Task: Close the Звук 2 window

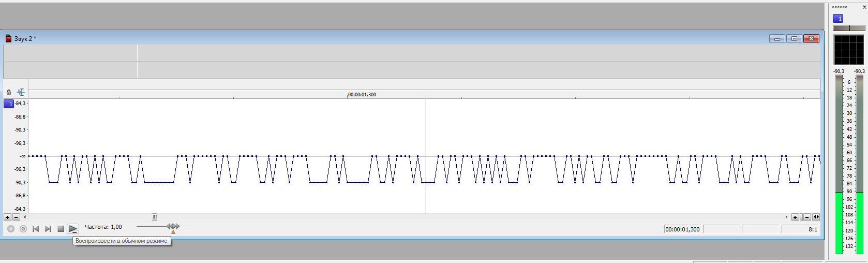Action: point(811,39)
